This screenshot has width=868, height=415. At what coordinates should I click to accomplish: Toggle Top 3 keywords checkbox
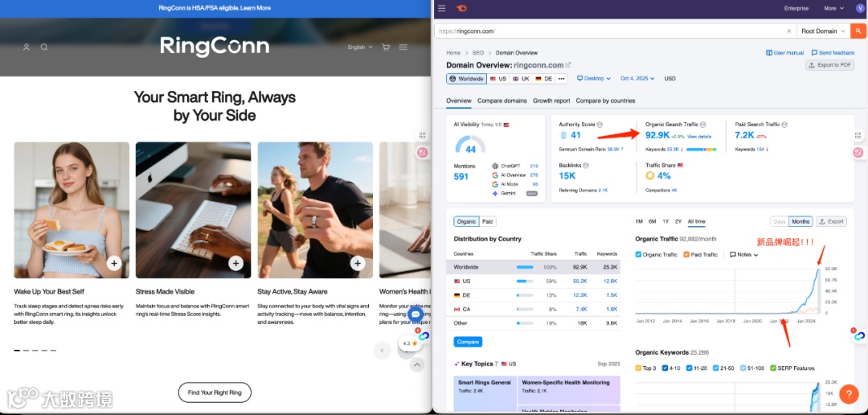(638, 368)
